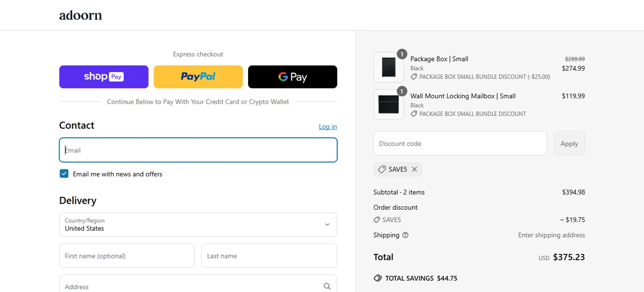
Task: Click the subtotal value $394.98
Action: 574,192
